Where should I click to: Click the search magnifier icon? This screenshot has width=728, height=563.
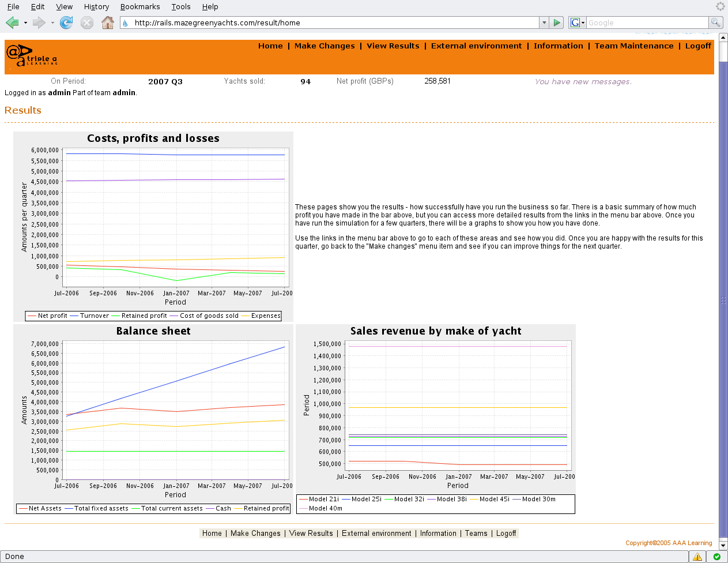tap(715, 22)
